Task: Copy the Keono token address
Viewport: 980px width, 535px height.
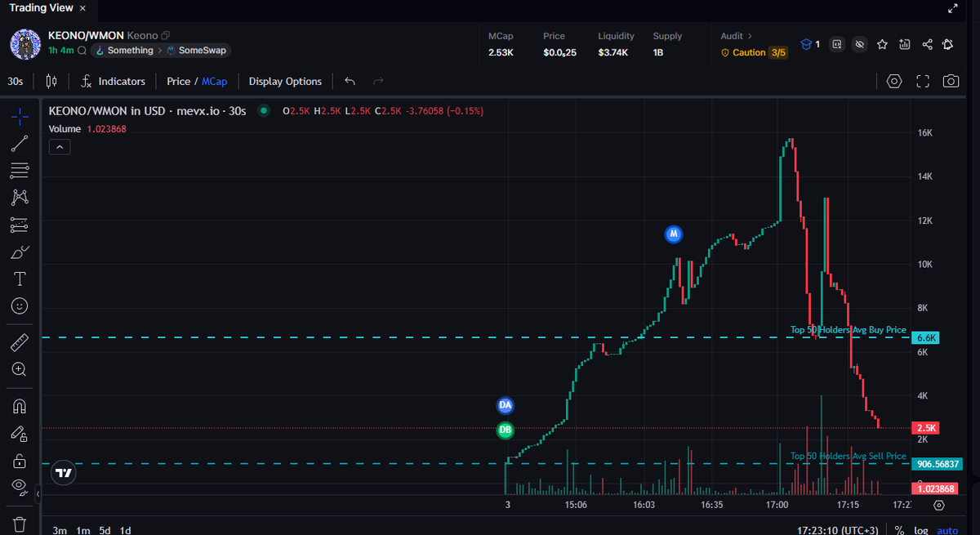Action: point(166,36)
